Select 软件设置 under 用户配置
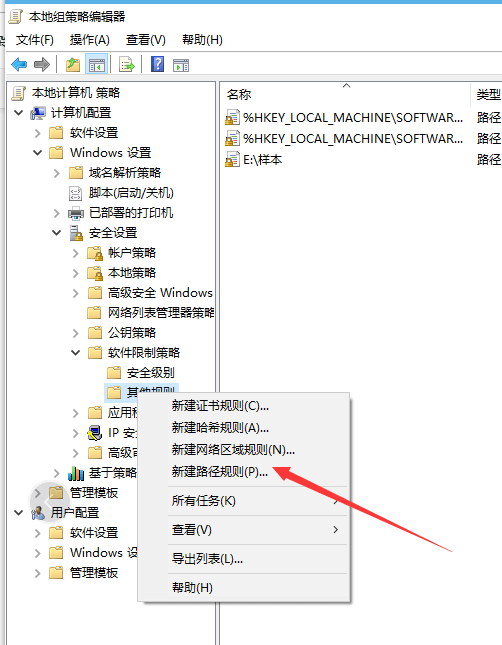Image resolution: width=502 pixels, height=645 pixels. tap(94, 533)
